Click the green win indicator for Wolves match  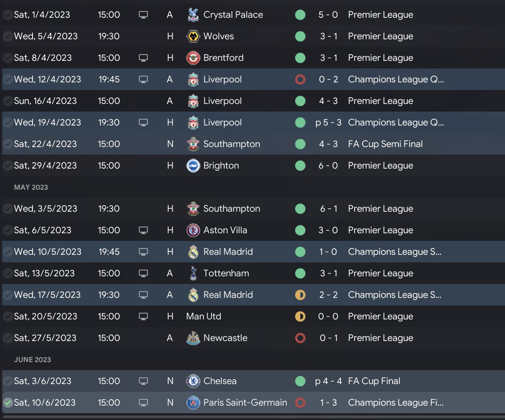coord(300,36)
